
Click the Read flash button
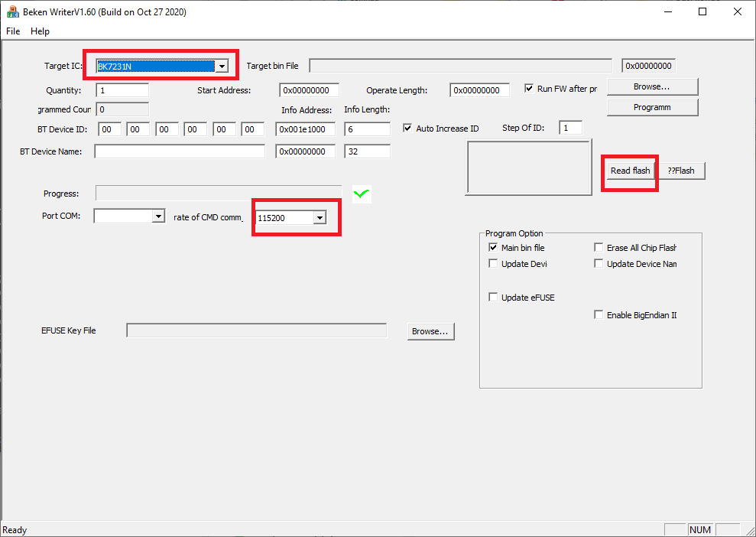(x=630, y=171)
